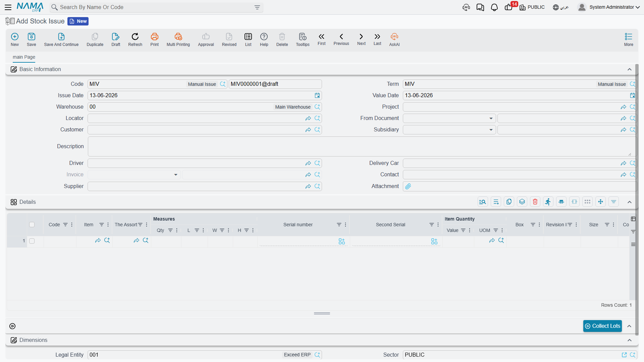Image resolution: width=644 pixels, height=362 pixels.
Task: Open the hamburger main menu
Action: [x=8, y=7]
